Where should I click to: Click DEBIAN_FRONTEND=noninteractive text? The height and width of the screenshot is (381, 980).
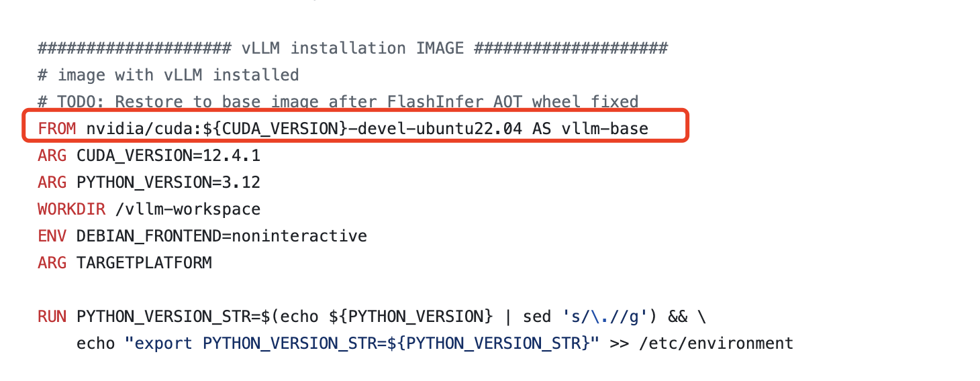tap(222, 236)
